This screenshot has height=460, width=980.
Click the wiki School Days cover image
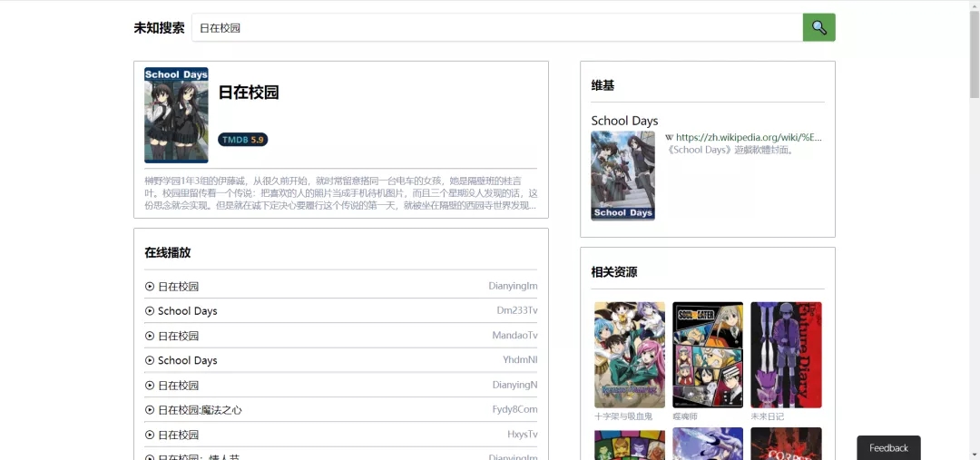point(623,176)
